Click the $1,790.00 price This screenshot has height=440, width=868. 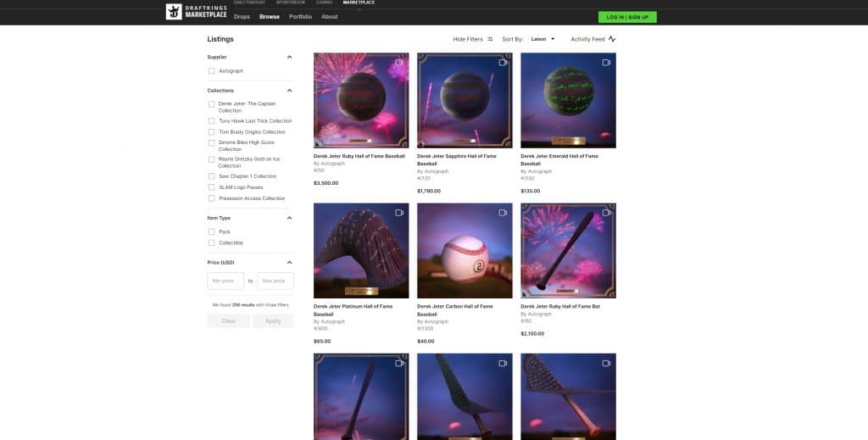pyautogui.click(x=429, y=191)
